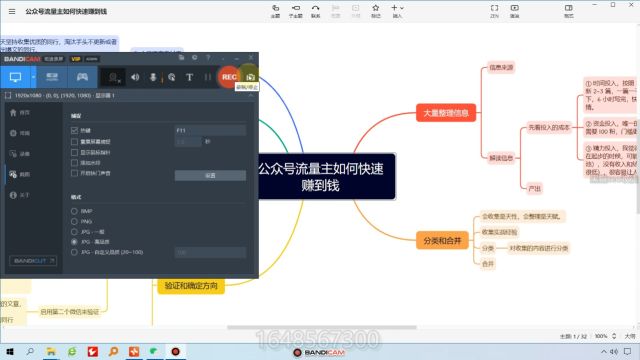Open Windows taskbar search

coord(30,351)
